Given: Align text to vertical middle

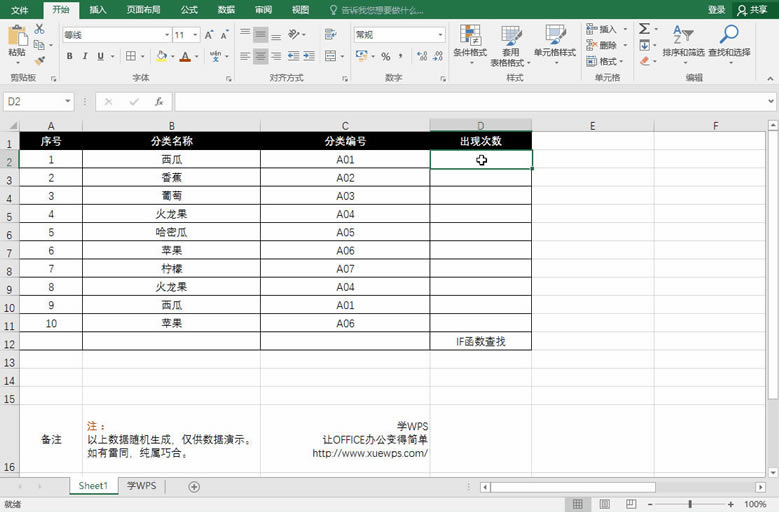Looking at the screenshot, I should 260,34.
